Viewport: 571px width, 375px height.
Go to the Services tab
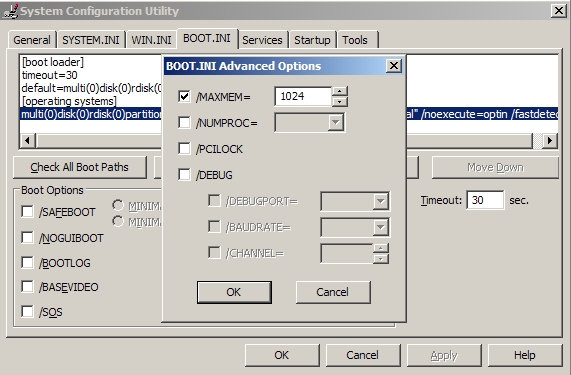pyautogui.click(x=262, y=40)
